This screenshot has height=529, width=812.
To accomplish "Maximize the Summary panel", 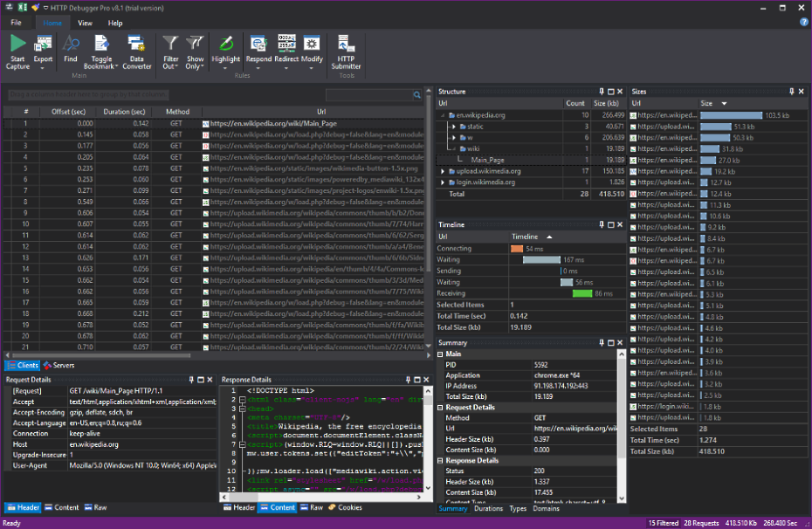I will (610, 343).
